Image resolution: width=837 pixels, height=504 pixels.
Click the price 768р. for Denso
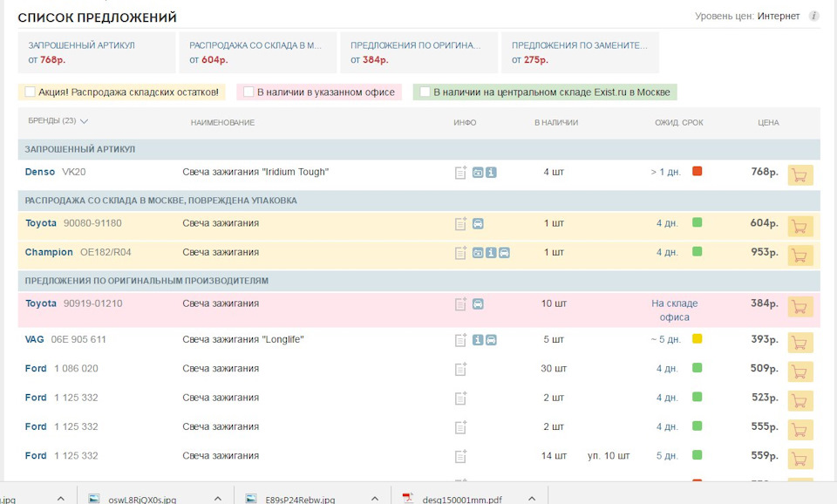click(765, 172)
